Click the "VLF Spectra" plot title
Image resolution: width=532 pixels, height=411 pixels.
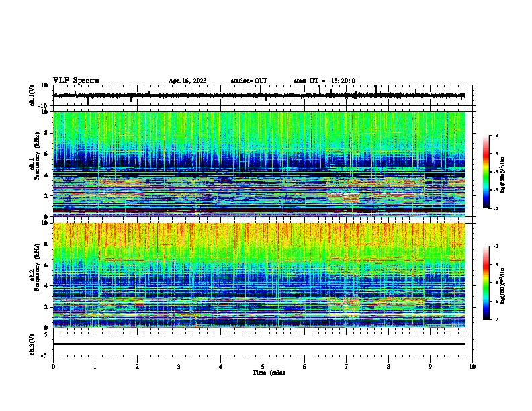point(76,80)
